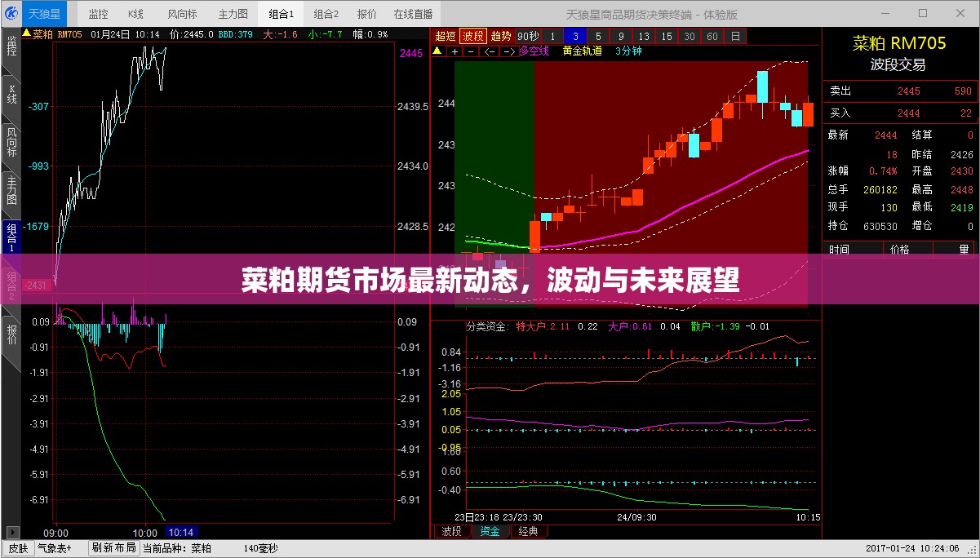Click the 特大户:2.11 fund label
980x558 pixels.
coord(543,326)
